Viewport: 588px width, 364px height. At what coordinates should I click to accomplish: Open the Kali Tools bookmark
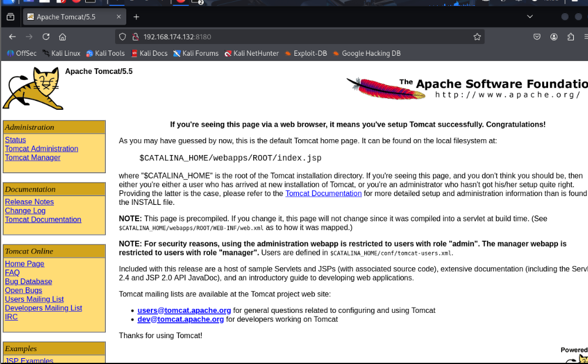105,53
